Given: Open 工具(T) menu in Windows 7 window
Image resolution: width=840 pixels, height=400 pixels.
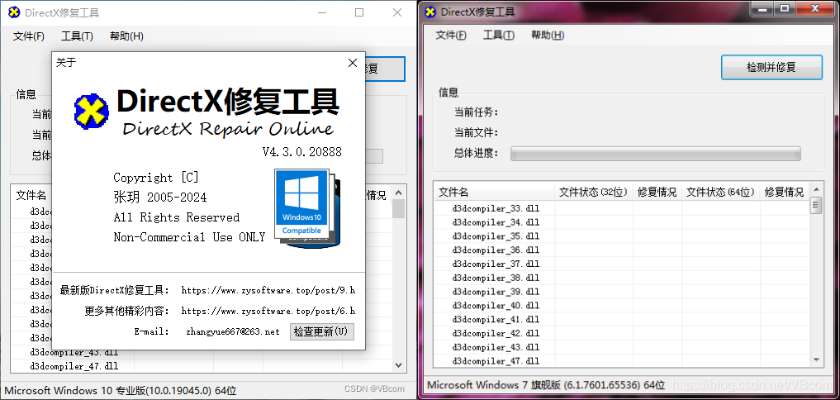Looking at the screenshot, I should click(x=499, y=35).
